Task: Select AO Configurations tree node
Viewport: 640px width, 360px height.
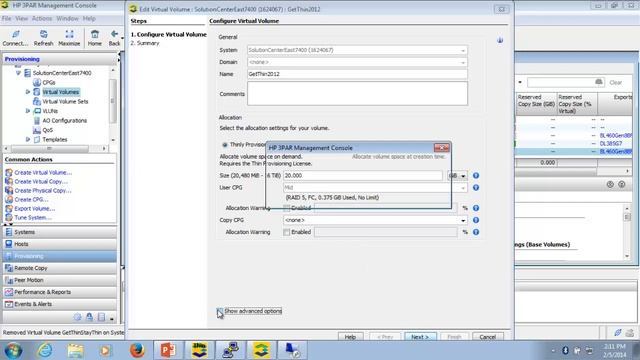Action: (x=64, y=120)
